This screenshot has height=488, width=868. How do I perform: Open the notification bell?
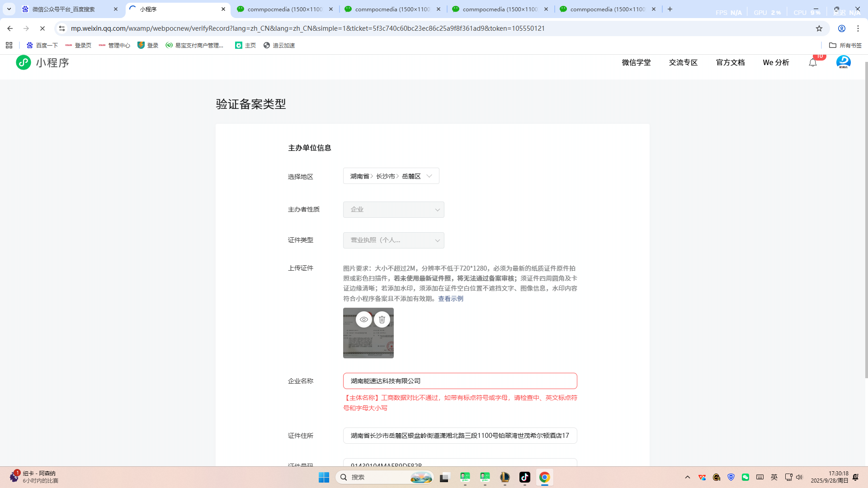tap(813, 63)
